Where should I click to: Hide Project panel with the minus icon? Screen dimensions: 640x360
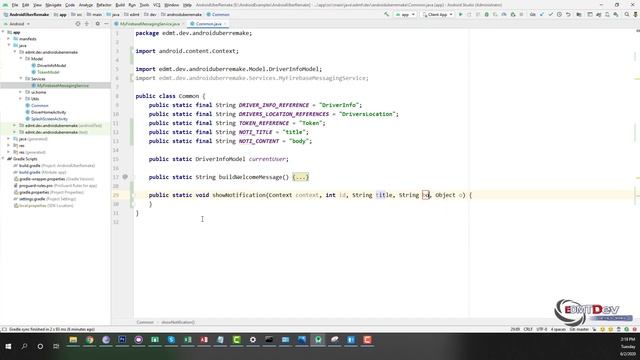click(x=106, y=24)
